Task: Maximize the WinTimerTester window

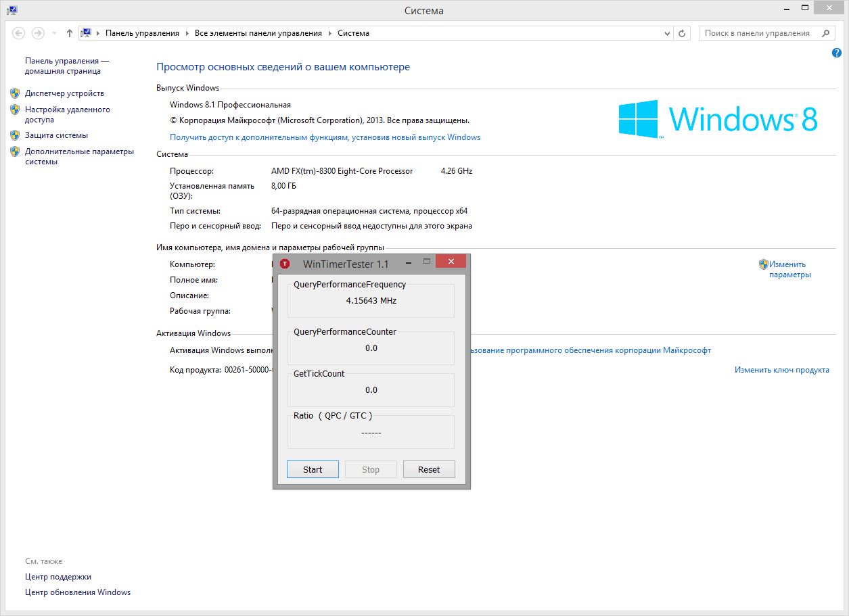Action: point(427,261)
